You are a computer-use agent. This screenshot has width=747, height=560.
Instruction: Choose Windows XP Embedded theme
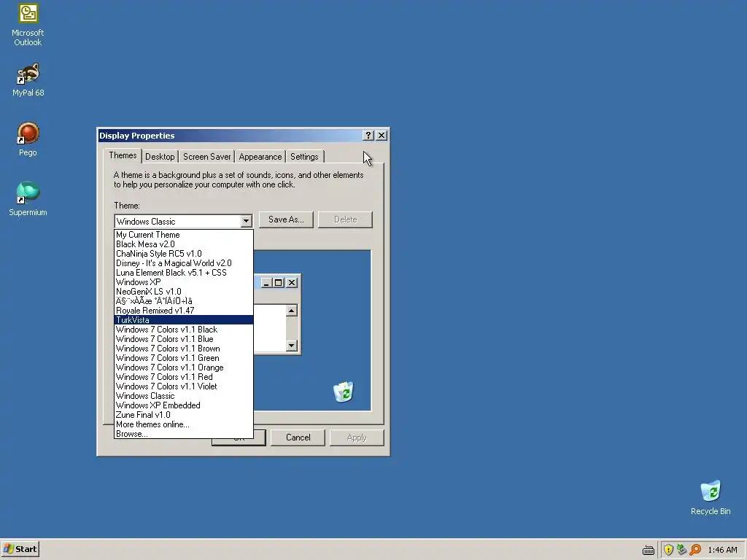click(x=183, y=405)
